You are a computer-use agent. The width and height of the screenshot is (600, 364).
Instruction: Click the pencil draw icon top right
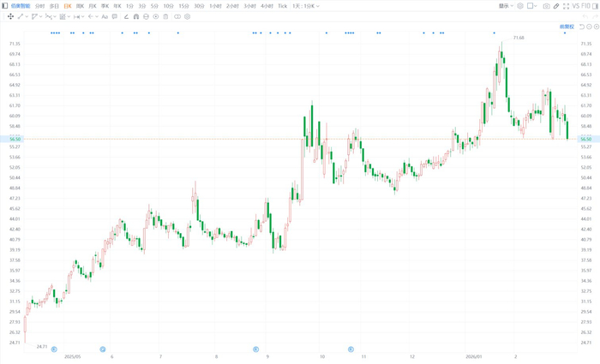point(556,6)
